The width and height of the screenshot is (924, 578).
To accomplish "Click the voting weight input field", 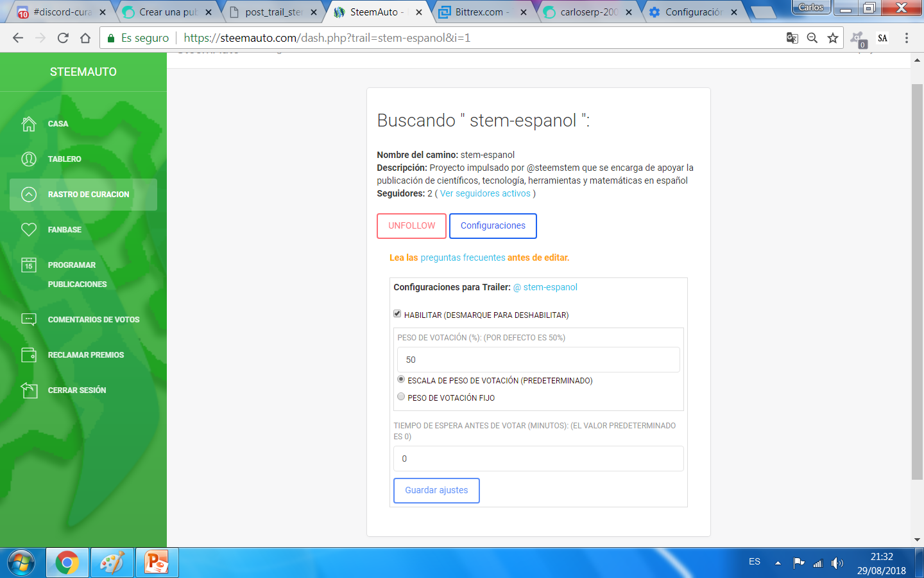I will click(x=538, y=360).
